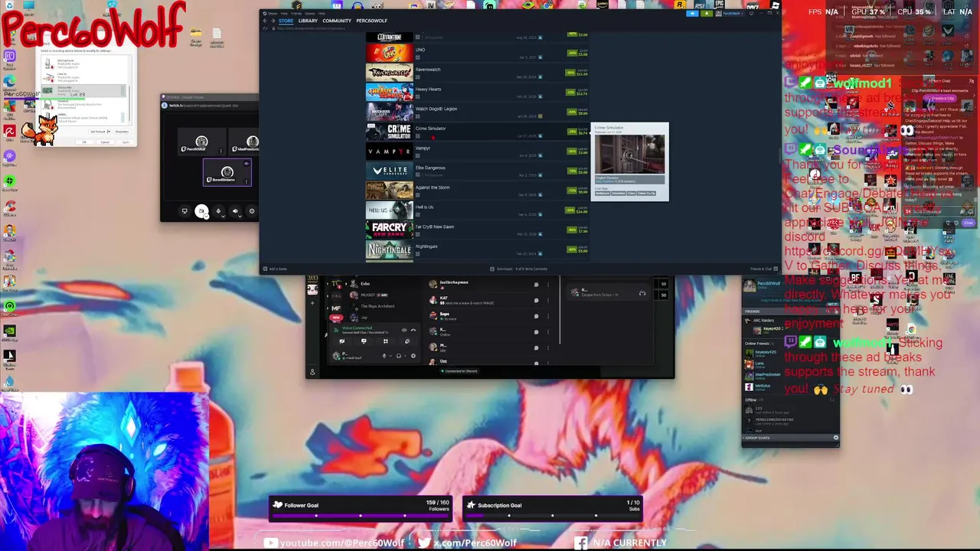Click Steam's blue announcements button

[692, 13]
